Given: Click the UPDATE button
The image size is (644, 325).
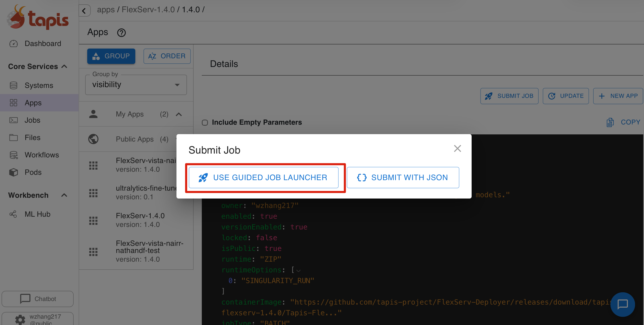Looking at the screenshot, I should [566, 96].
